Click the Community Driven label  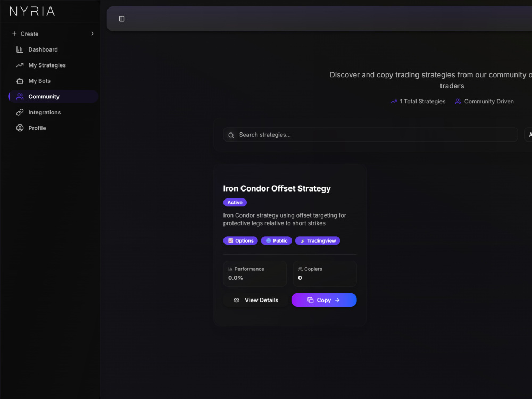[489, 102]
